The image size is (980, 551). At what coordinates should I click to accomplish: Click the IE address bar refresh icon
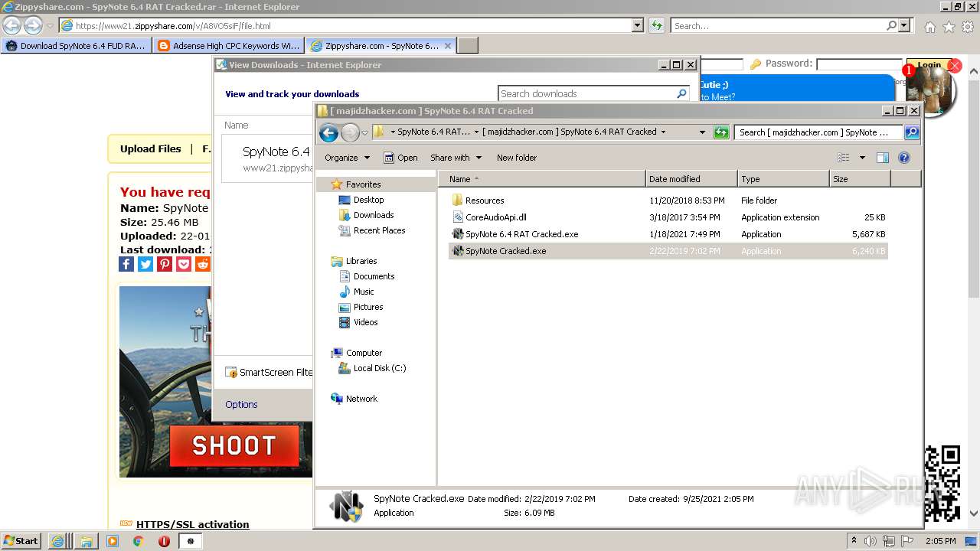coord(656,25)
